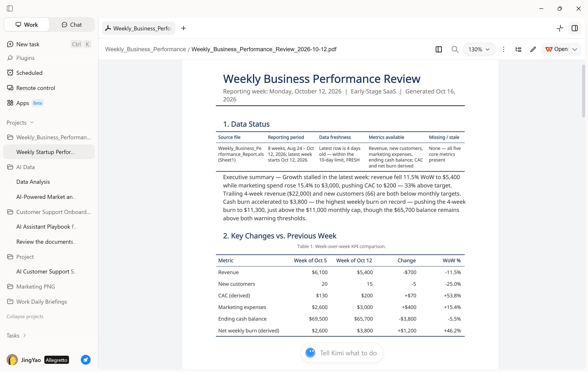Open JingYao user profile
Viewport: 588px width, 372px height.
click(38, 360)
